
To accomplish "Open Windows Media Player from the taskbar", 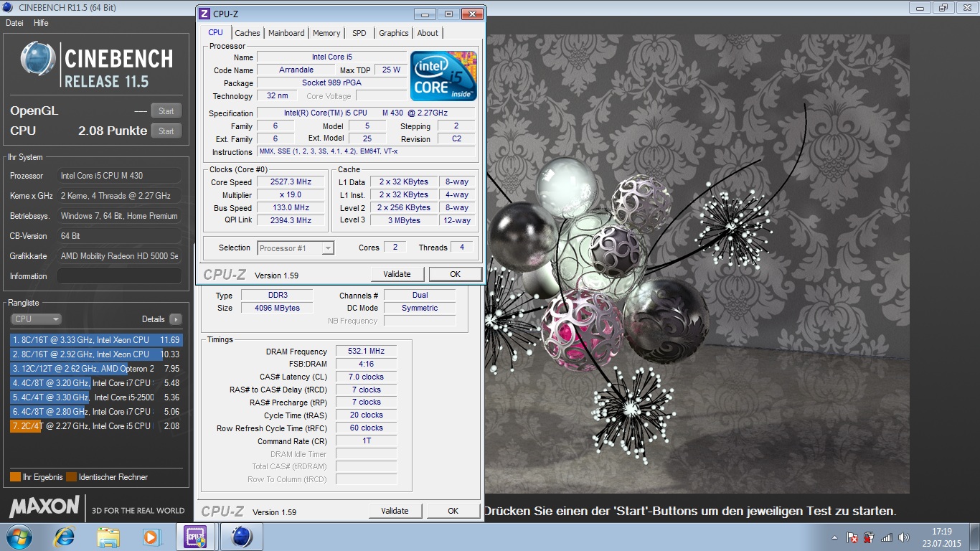I will click(x=151, y=537).
